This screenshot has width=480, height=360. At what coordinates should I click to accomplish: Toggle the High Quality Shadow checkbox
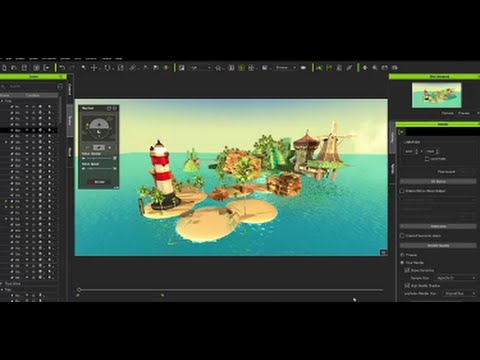tap(407, 286)
